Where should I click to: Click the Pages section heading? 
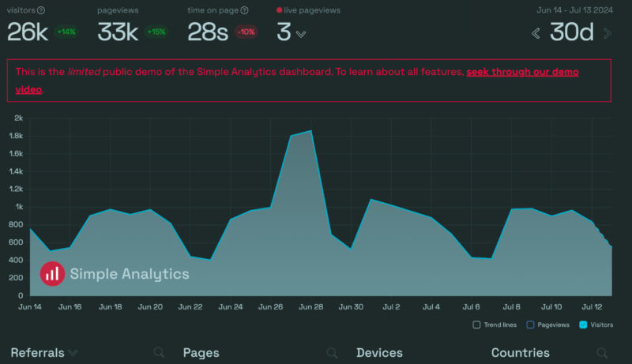(x=201, y=353)
